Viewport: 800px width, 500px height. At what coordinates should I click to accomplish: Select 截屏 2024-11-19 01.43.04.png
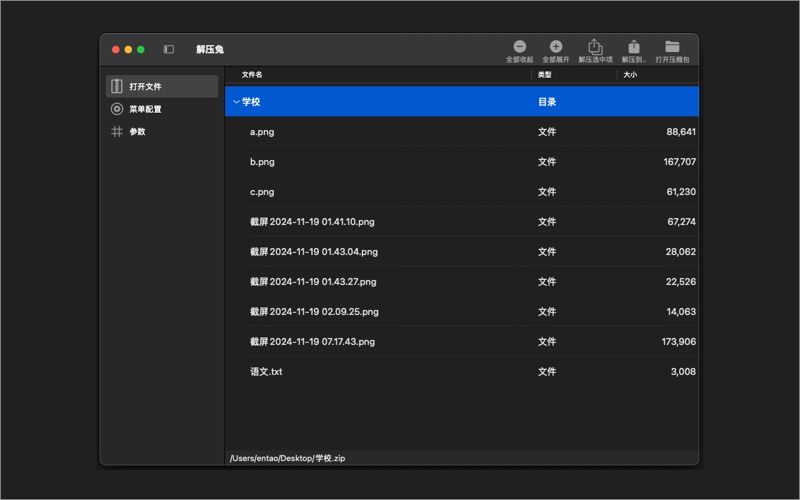(314, 252)
